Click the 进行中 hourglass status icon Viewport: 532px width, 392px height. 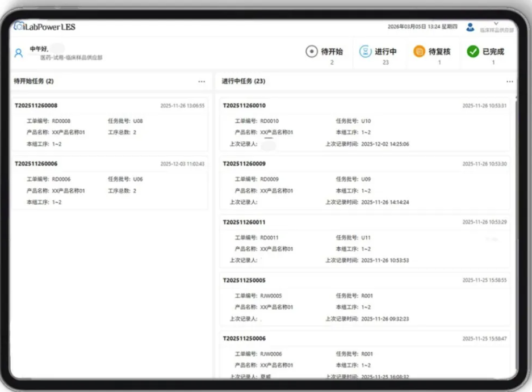click(365, 52)
